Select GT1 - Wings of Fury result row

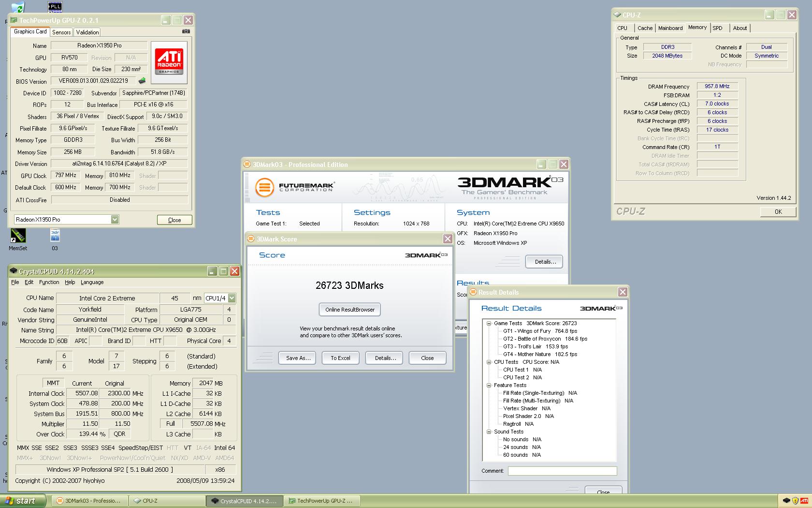tap(540, 331)
